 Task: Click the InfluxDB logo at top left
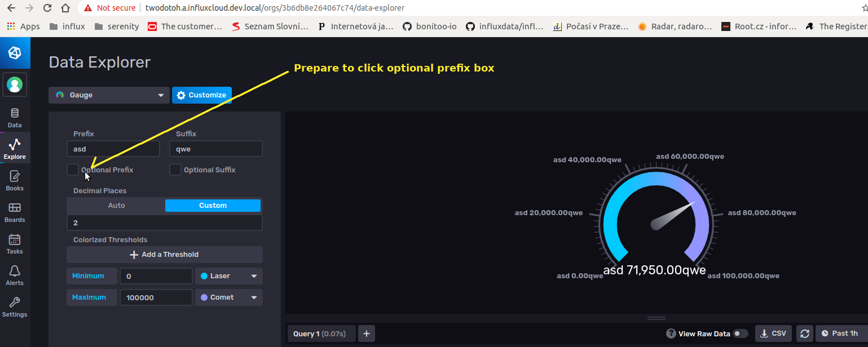coord(15,52)
